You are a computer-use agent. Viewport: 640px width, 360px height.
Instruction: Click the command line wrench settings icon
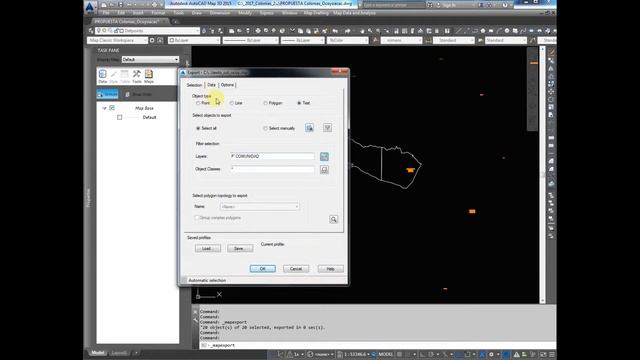(195, 320)
